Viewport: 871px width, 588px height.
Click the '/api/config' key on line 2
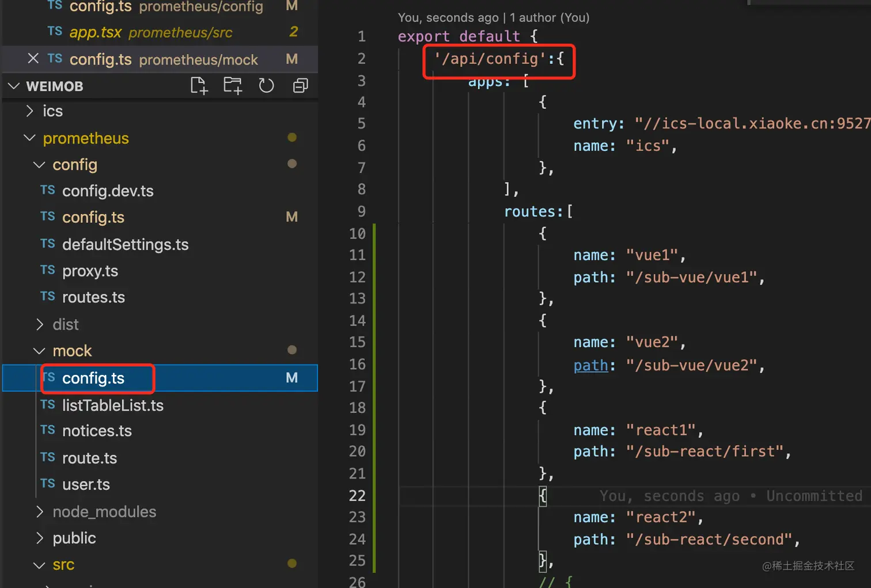pos(490,58)
